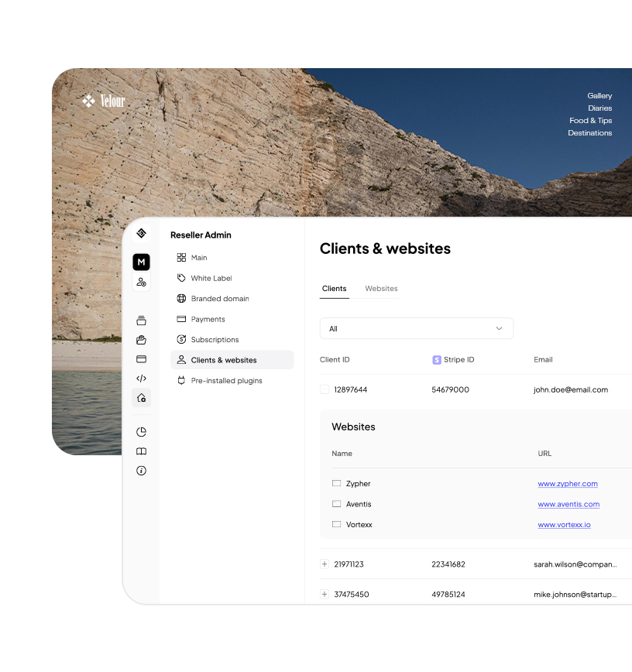This screenshot has width=632, height=672.
Task: Tick the checkbox next to Aventis
Action: [x=337, y=503]
